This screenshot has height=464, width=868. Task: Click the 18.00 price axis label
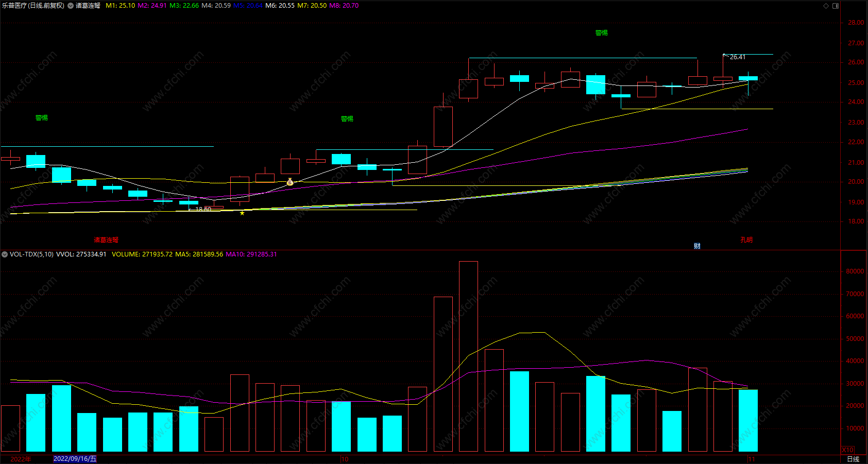click(856, 221)
